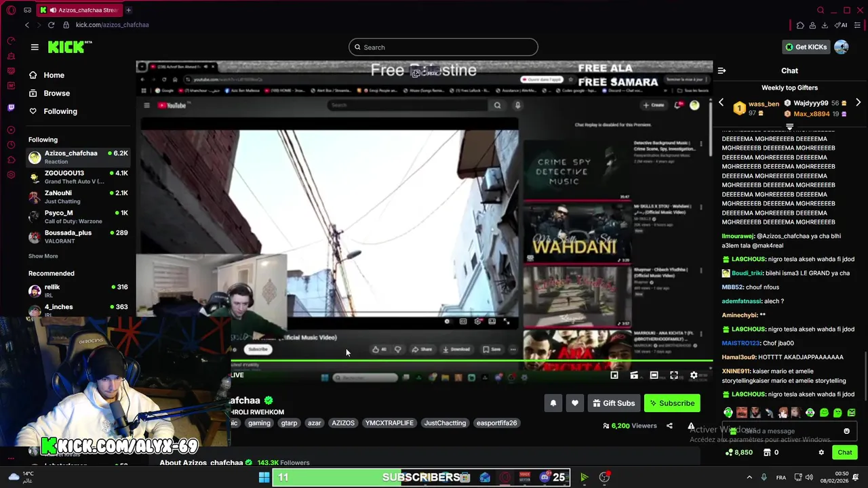Select the gtarp tag

289,423
